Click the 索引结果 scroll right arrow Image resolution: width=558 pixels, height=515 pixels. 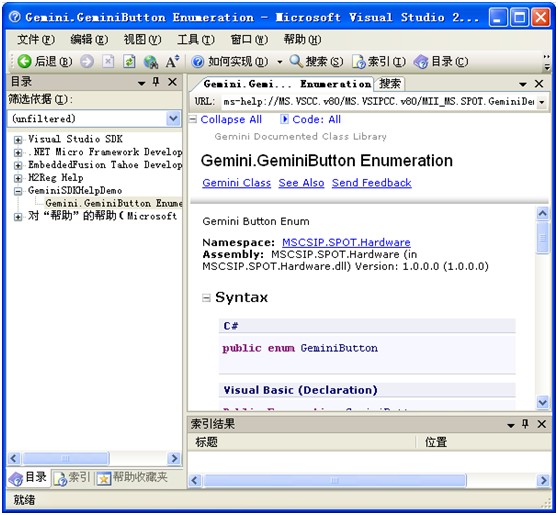(543, 481)
